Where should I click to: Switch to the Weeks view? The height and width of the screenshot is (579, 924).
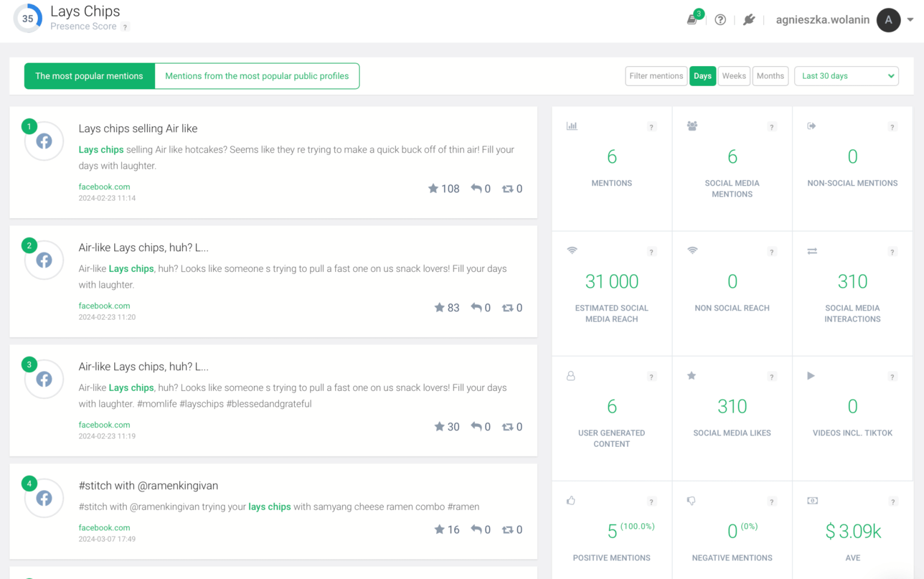point(734,76)
